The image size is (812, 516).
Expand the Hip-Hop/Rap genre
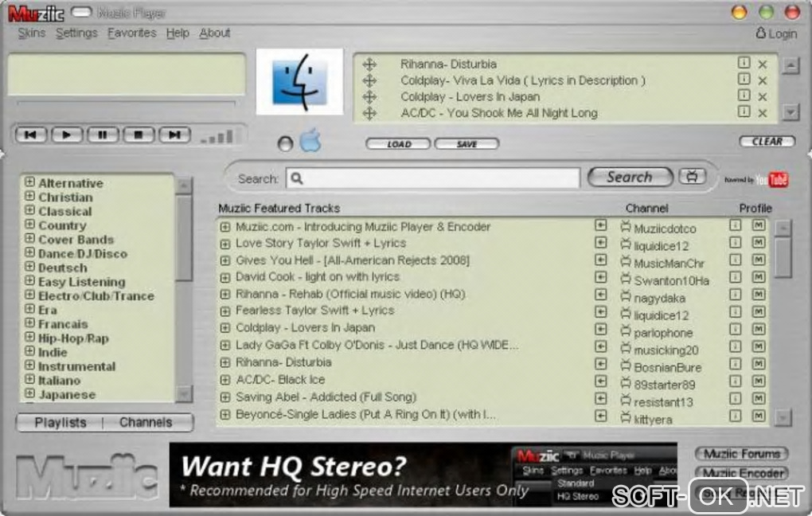30,337
